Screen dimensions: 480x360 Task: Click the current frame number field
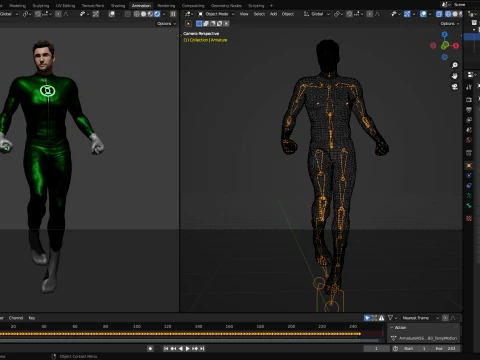click(x=376, y=348)
